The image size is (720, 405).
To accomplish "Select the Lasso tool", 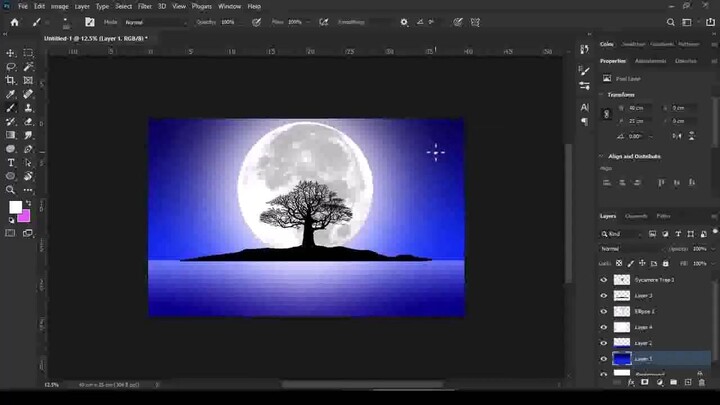I will click(x=10, y=67).
